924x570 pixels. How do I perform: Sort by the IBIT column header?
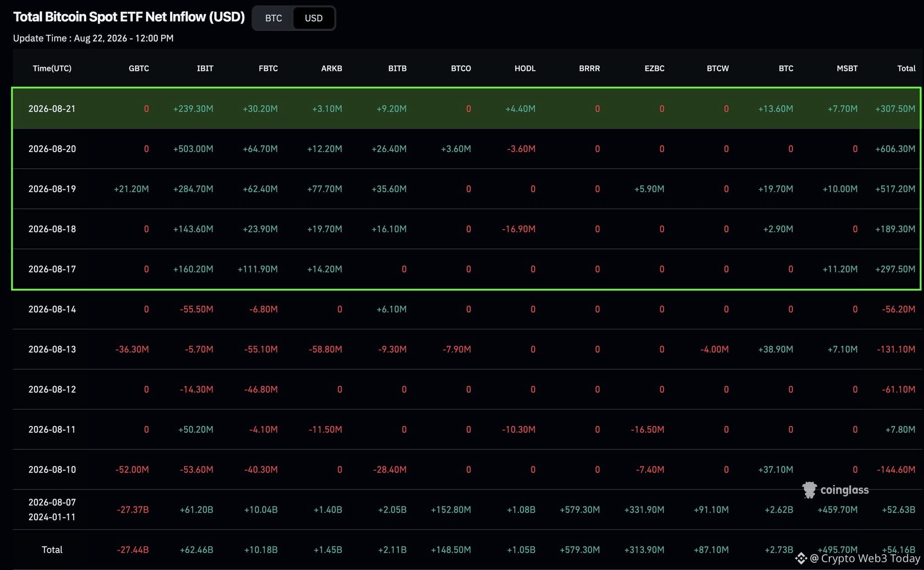[205, 68]
